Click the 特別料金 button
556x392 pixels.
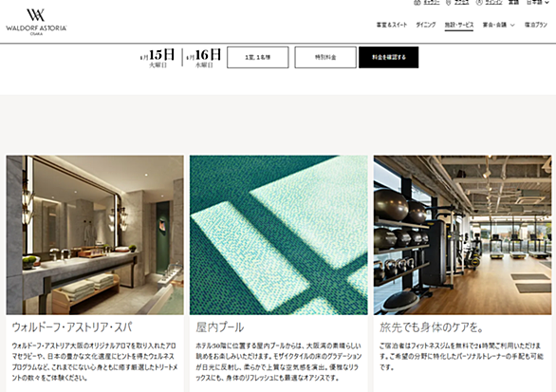click(x=325, y=57)
